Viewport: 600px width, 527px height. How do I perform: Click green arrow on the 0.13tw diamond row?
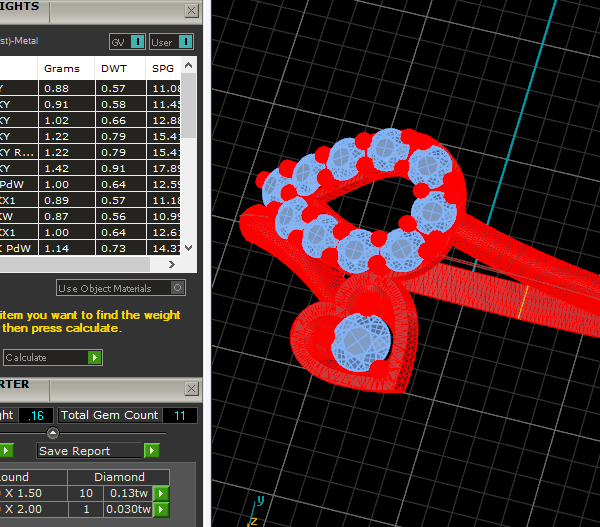tap(161, 494)
